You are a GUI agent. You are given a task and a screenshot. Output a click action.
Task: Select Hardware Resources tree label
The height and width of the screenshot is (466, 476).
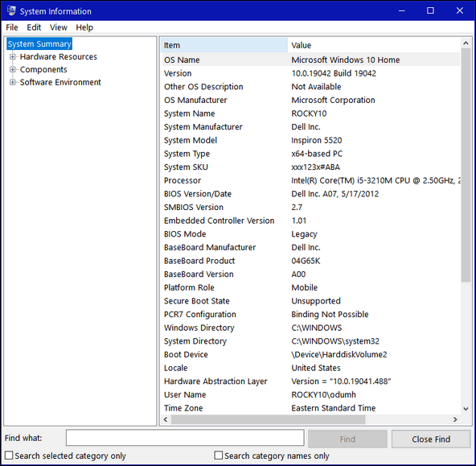tap(58, 57)
